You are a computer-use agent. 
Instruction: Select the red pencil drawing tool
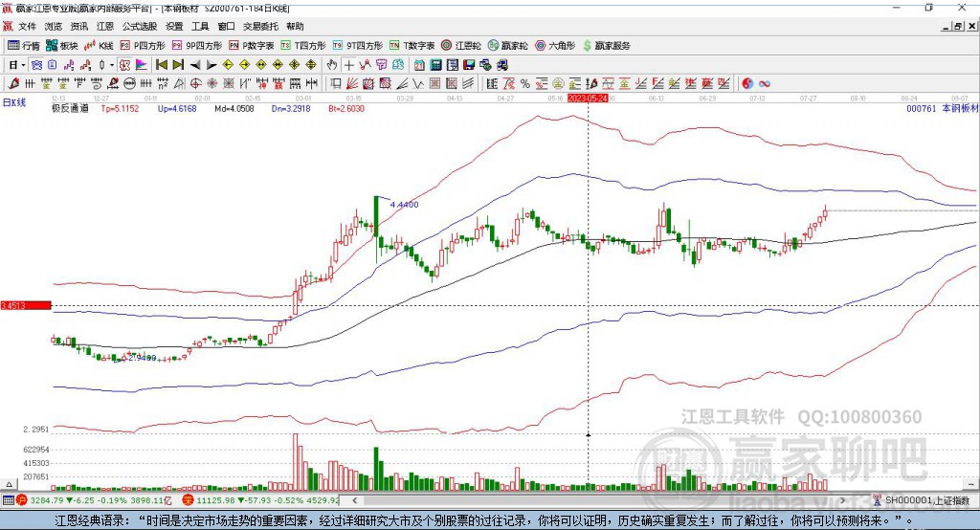pos(13,84)
